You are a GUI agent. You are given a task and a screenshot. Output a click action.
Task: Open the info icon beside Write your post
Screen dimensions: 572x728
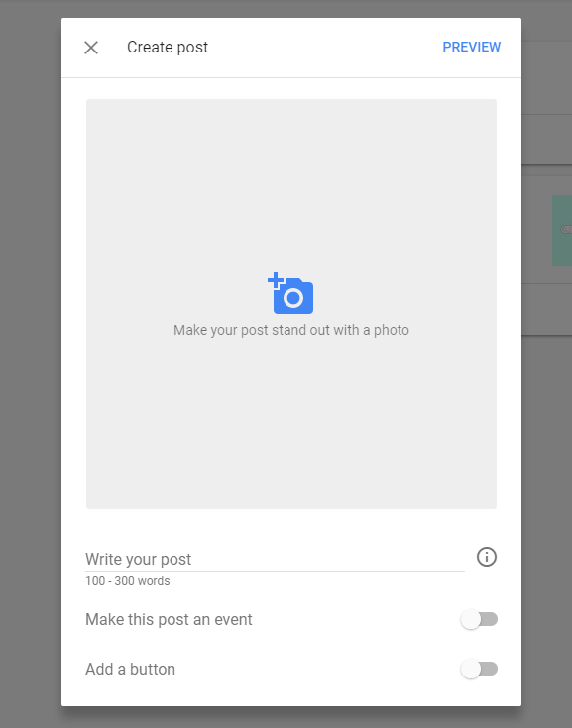[487, 557]
